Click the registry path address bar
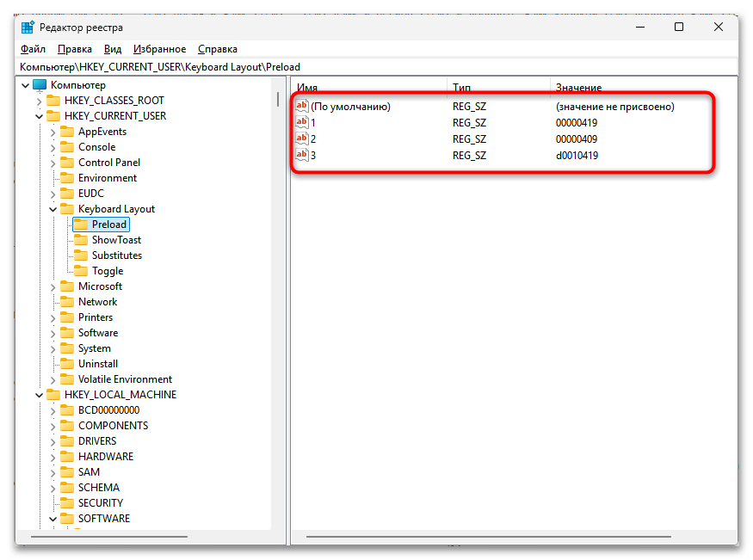 tap(377, 67)
